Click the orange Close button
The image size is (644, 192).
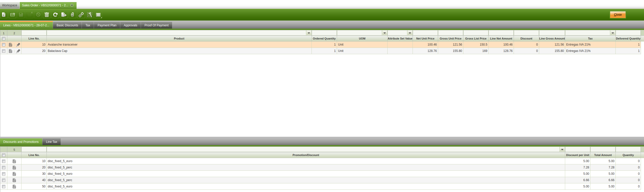[x=618, y=15]
